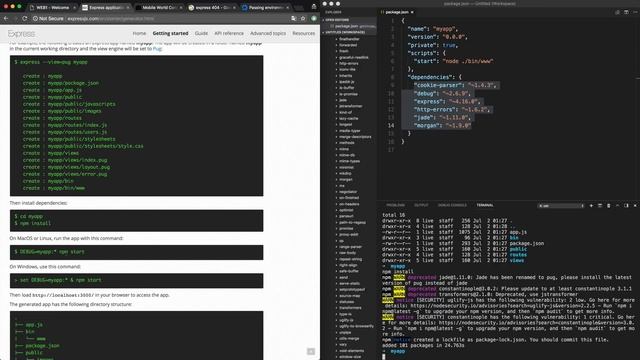Switch to the WEB1 - Welcome browser tab

tap(52, 7)
